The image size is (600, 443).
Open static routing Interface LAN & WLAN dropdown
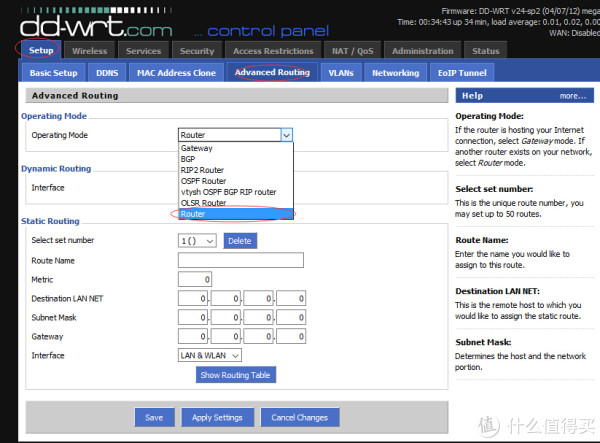click(x=210, y=355)
